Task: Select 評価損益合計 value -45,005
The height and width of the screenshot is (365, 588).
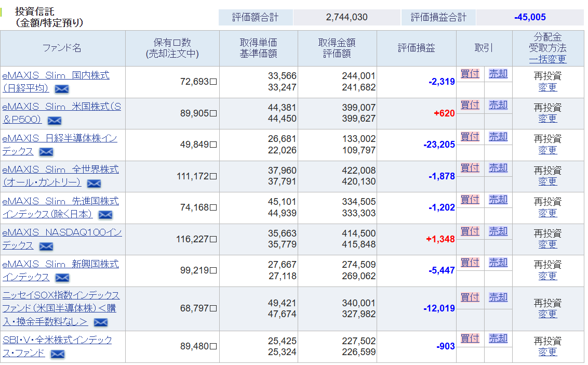Action: [530, 17]
